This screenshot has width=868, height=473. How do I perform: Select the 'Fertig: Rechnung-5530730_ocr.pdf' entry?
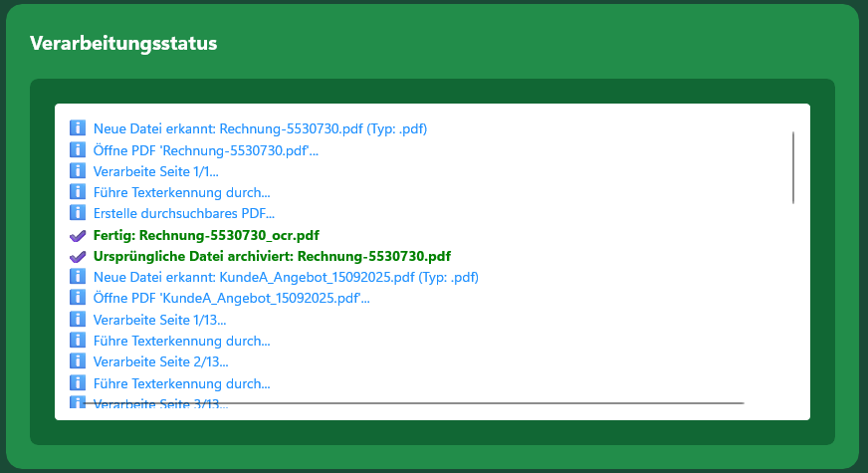pos(206,235)
